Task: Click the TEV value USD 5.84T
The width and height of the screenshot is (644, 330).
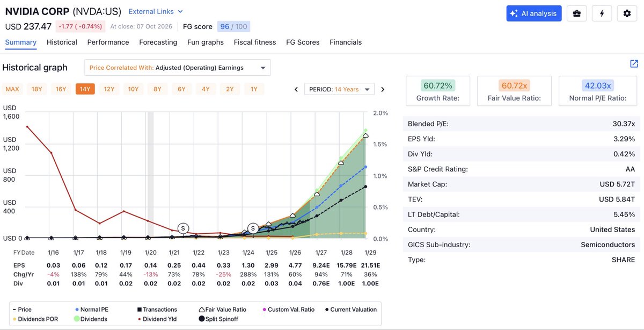Action: point(617,199)
